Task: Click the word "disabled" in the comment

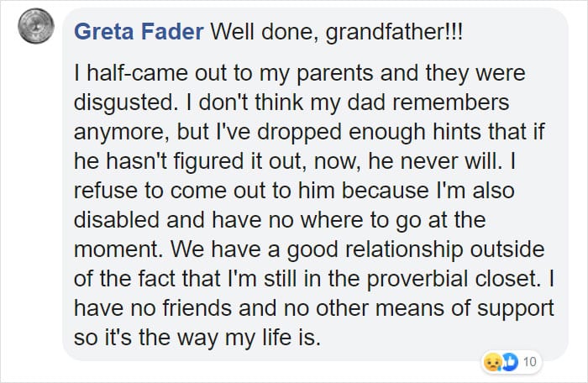Action: coord(116,220)
